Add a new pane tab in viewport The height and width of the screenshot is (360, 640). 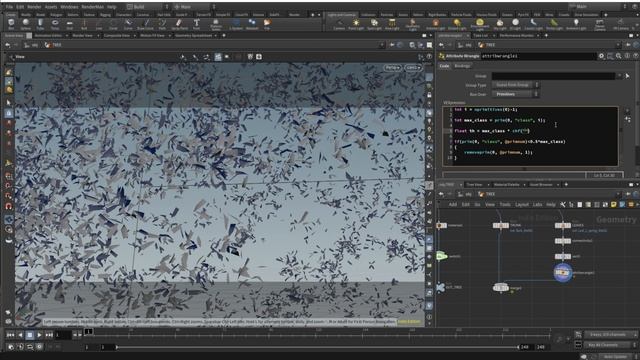pyautogui.click(x=224, y=36)
